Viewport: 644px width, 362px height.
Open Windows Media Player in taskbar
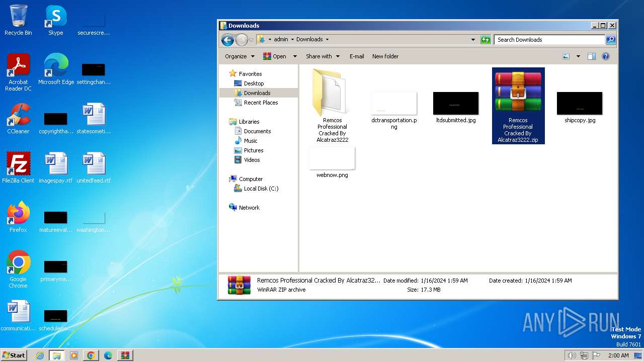[x=74, y=355]
